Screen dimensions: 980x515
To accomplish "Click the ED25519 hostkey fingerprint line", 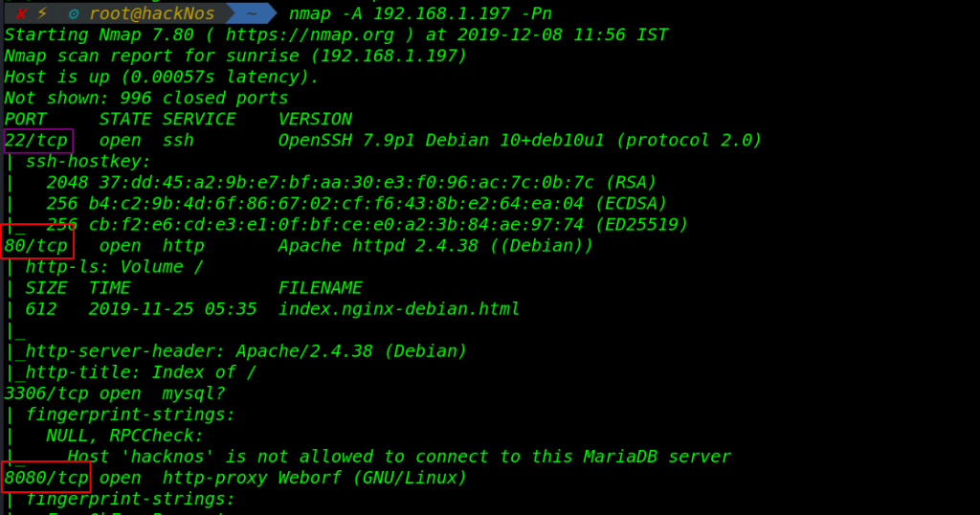I will [367, 224].
